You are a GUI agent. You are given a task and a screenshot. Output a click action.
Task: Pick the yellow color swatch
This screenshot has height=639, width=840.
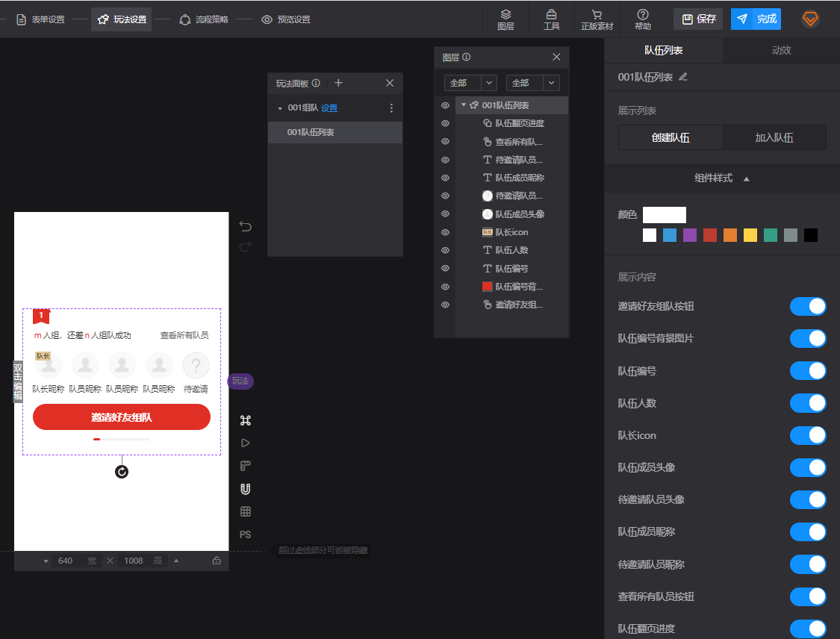click(750, 235)
